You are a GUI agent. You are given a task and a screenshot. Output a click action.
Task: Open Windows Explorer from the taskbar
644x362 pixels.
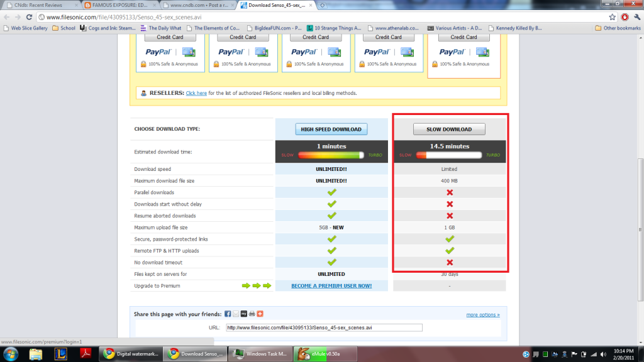(x=36, y=354)
